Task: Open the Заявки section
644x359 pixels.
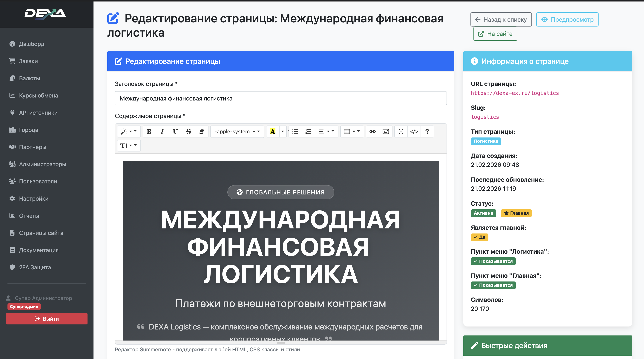Action: coord(28,61)
